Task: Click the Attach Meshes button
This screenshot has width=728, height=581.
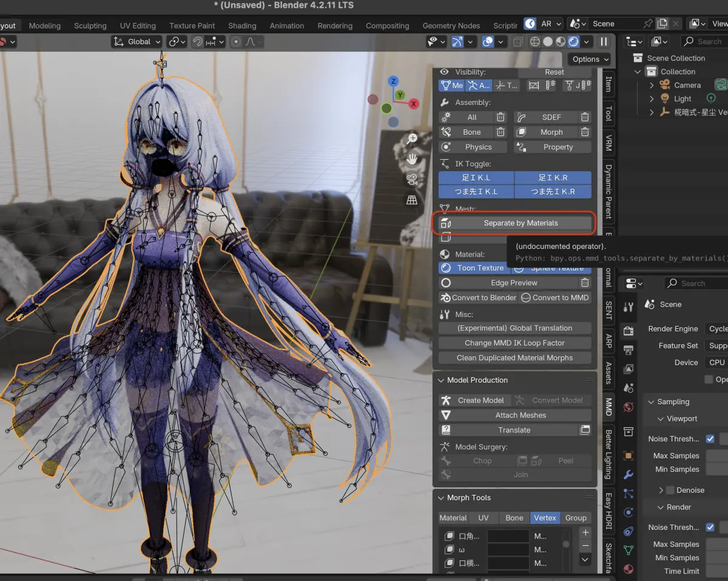Action: (514, 415)
